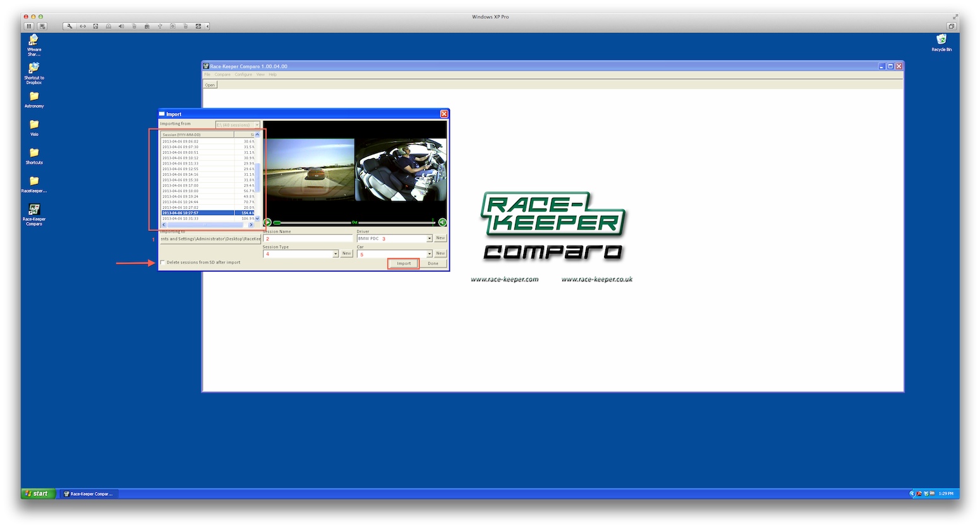Click the VMware pause virtual machine button

[x=29, y=26]
